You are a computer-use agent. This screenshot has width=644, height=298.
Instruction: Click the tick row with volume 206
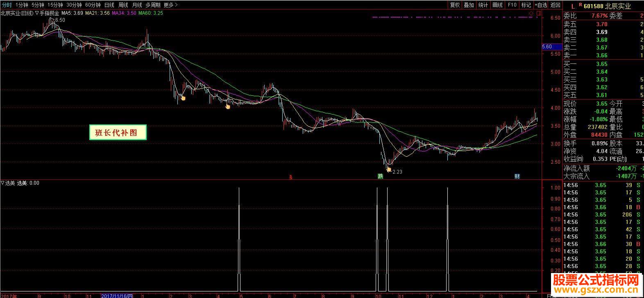tap(603, 214)
